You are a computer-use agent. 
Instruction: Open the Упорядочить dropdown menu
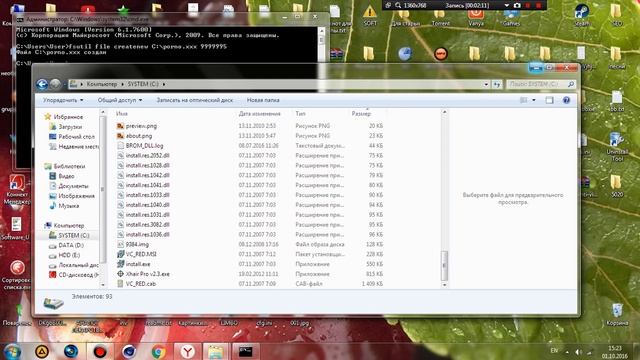63,100
